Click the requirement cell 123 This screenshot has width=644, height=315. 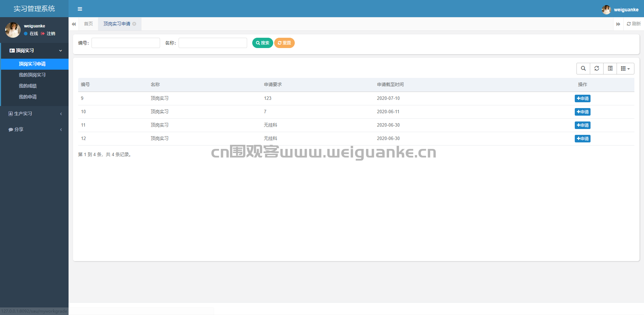(268, 98)
